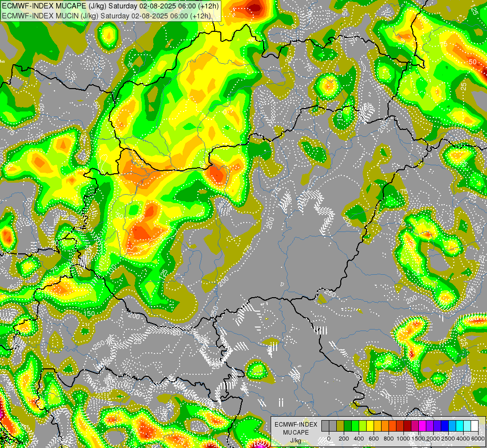This screenshot has height=448, width=487.
Task: Click the legend tick label 4000
Action: pyautogui.click(x=464, y=439)
